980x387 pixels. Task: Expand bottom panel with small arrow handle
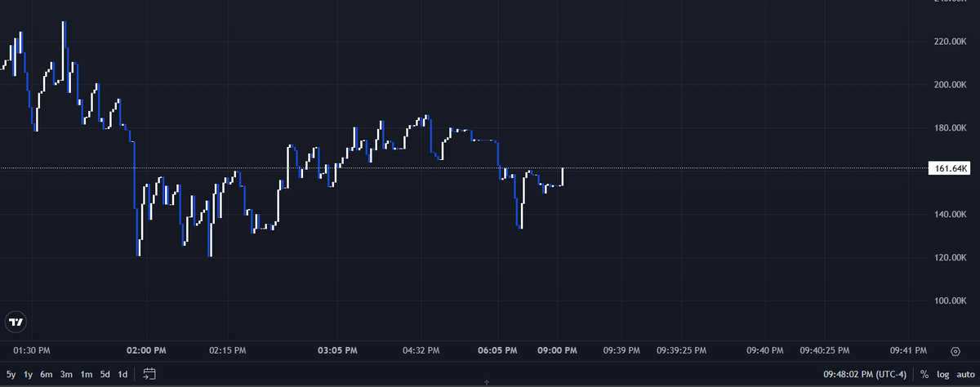487,383
